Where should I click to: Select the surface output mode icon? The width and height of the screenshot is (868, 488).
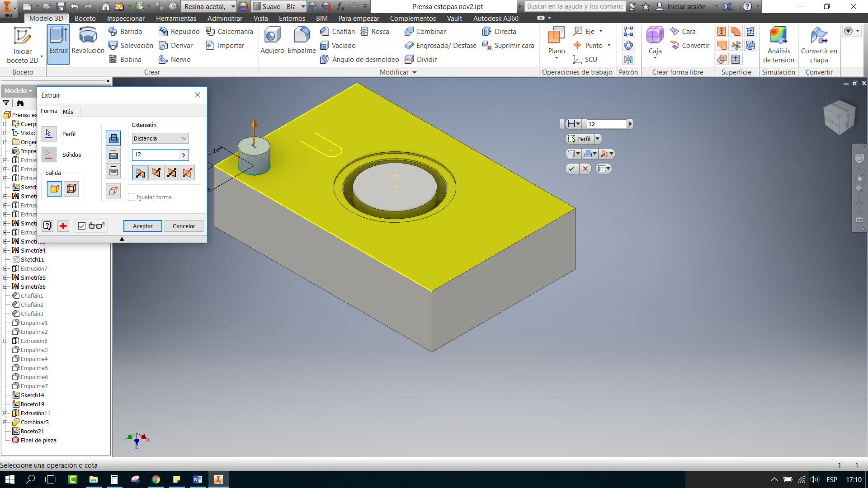[x=71, y=189]
